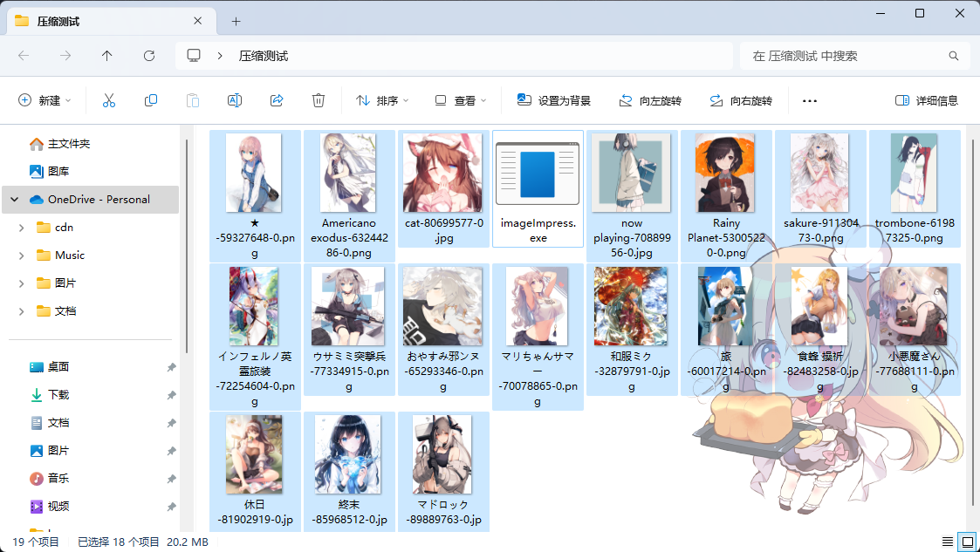The image size is (980, 552).
Task: Switch to thumbnail layout via status bar icon
Action: (x=965, y=540)
